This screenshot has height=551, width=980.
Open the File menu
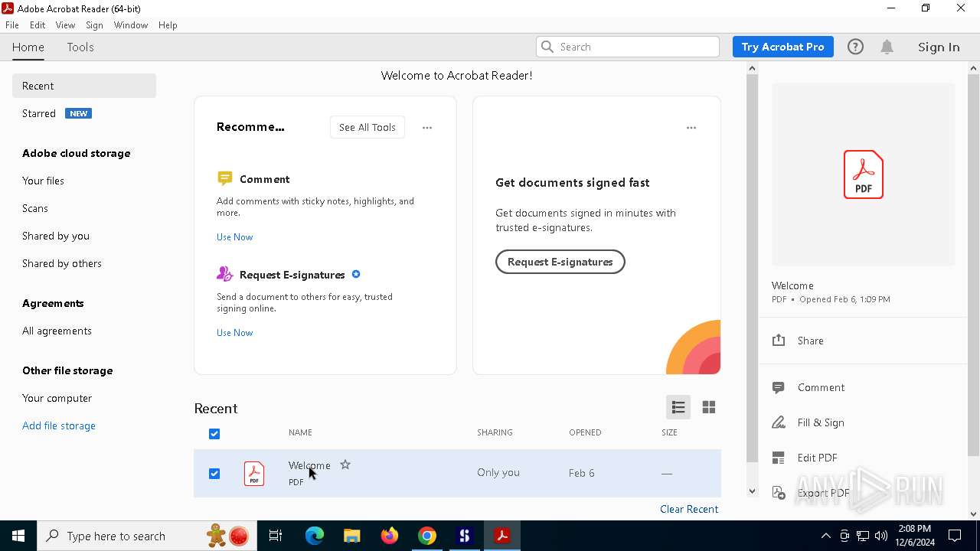pos(12,25)
